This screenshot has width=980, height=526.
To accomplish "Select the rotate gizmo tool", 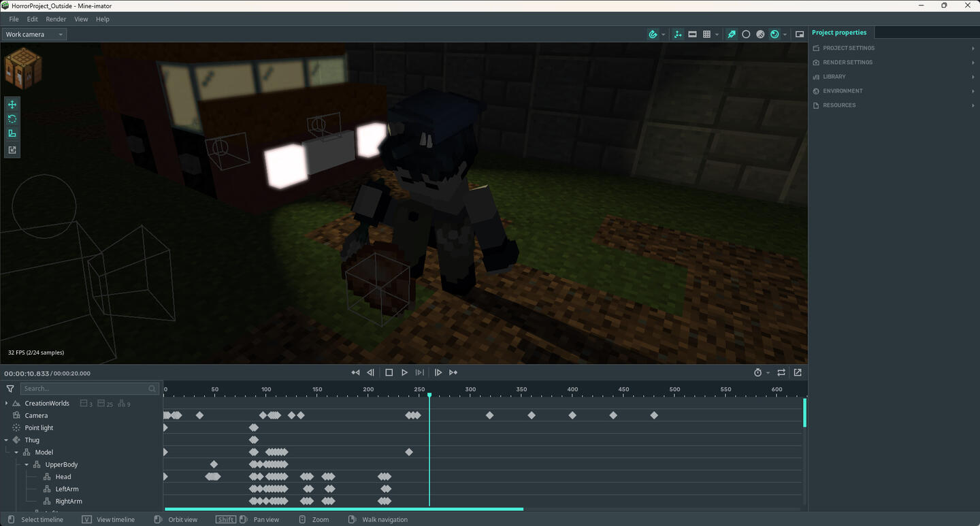I will pos(12,119).
